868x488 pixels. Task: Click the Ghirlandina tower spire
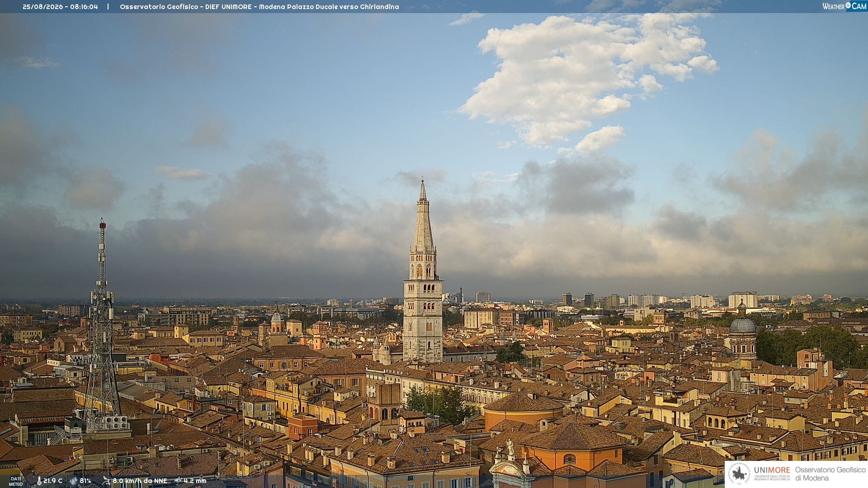(423, 216)
